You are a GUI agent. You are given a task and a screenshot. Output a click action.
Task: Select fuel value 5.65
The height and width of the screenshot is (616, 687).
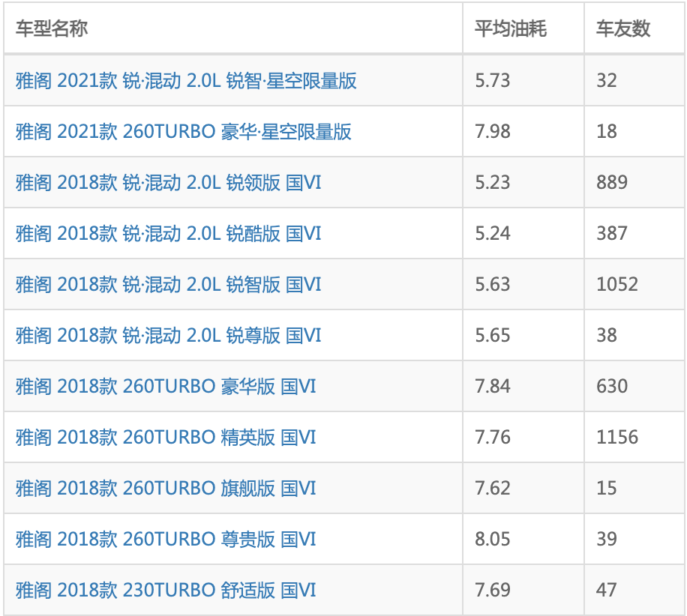click(493, 336)
